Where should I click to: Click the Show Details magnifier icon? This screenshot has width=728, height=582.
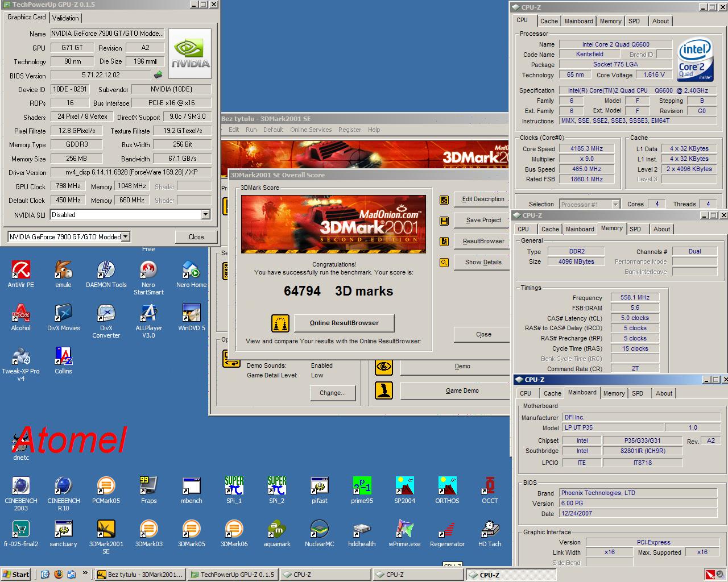click(444, 263)
